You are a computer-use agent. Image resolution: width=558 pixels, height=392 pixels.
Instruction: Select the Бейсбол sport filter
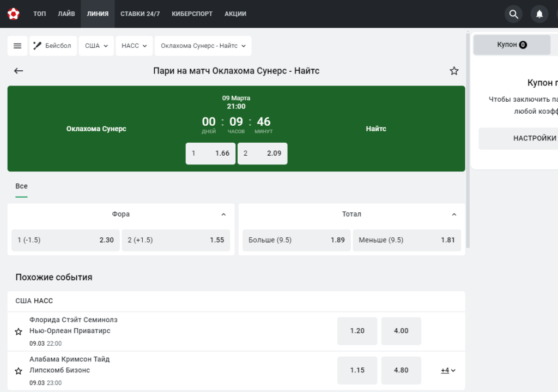tap(53, 46)
